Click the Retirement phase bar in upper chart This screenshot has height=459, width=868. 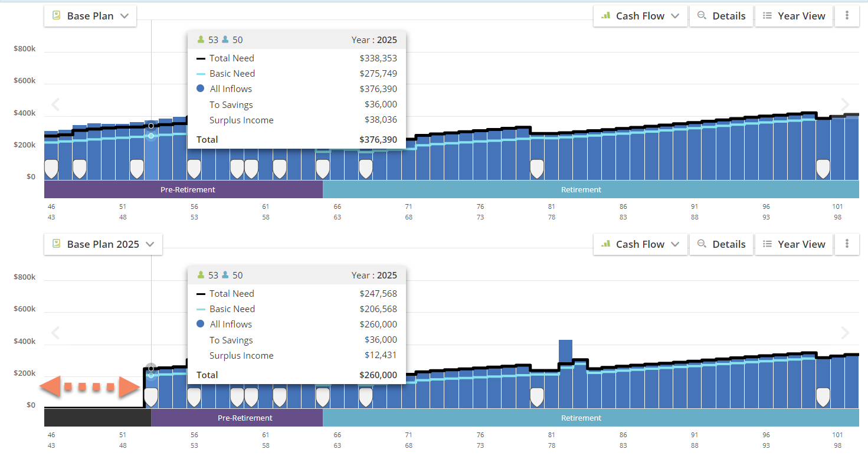coord(591,189)
